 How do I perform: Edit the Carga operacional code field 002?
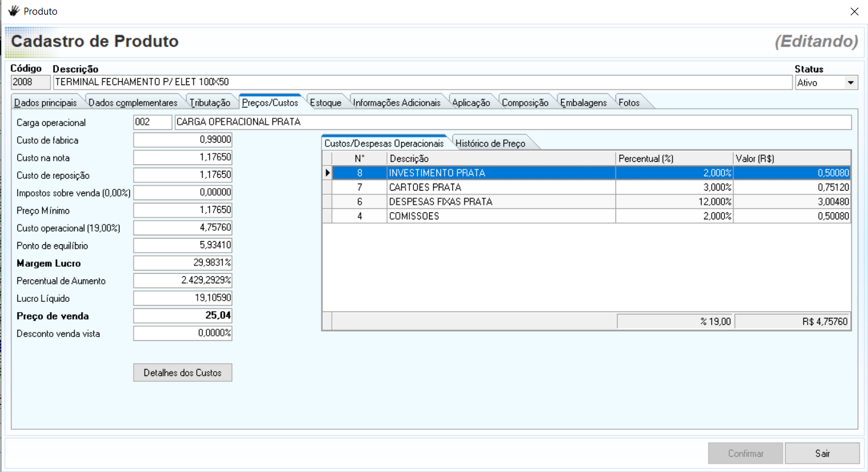tap(153, 122)
